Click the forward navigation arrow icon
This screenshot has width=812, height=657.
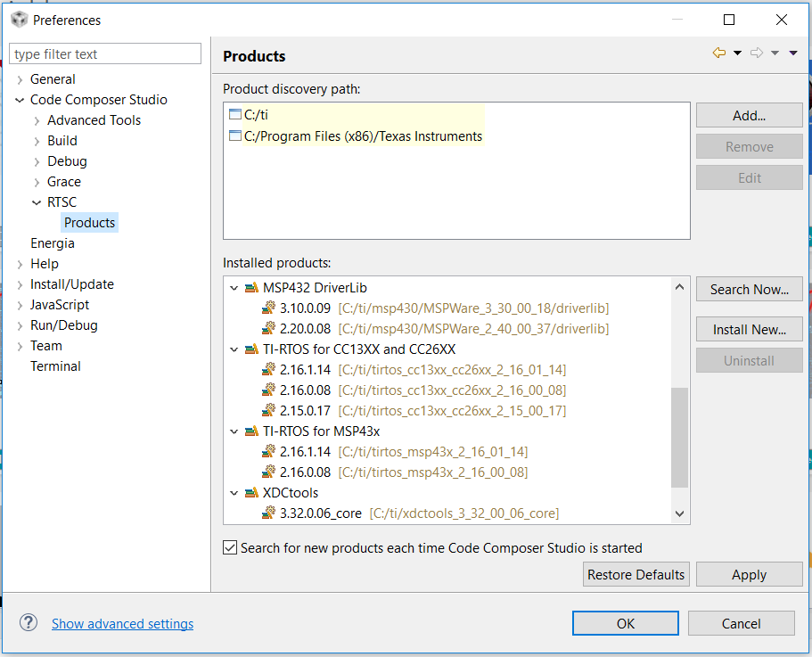(x=757, y=53)
